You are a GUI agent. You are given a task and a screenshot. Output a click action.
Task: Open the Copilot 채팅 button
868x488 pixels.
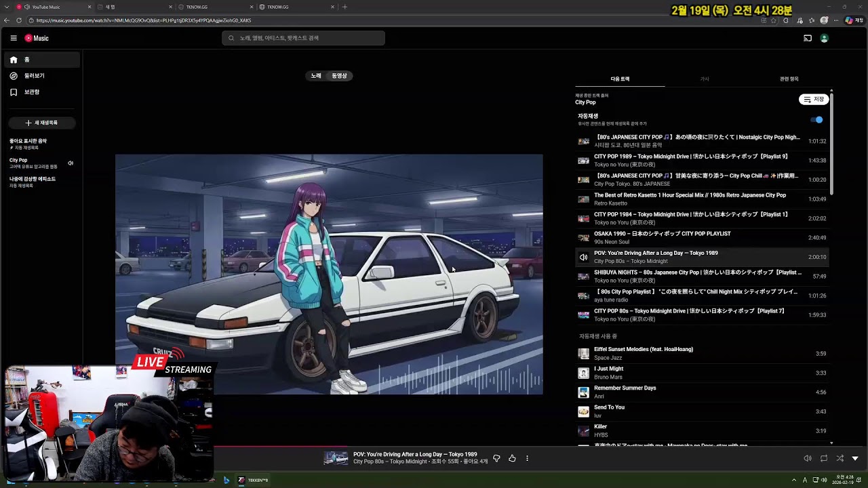pos(853,20)
